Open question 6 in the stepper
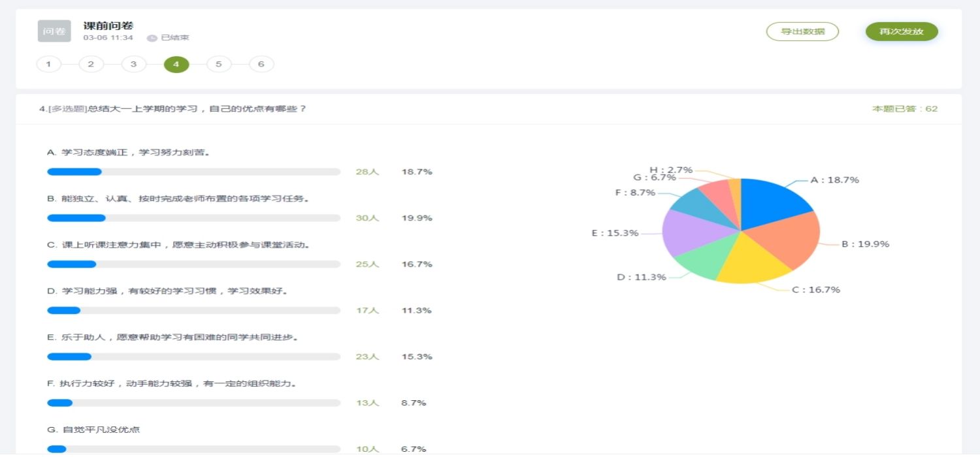This screenshot has width=980, height=457. 261,64
